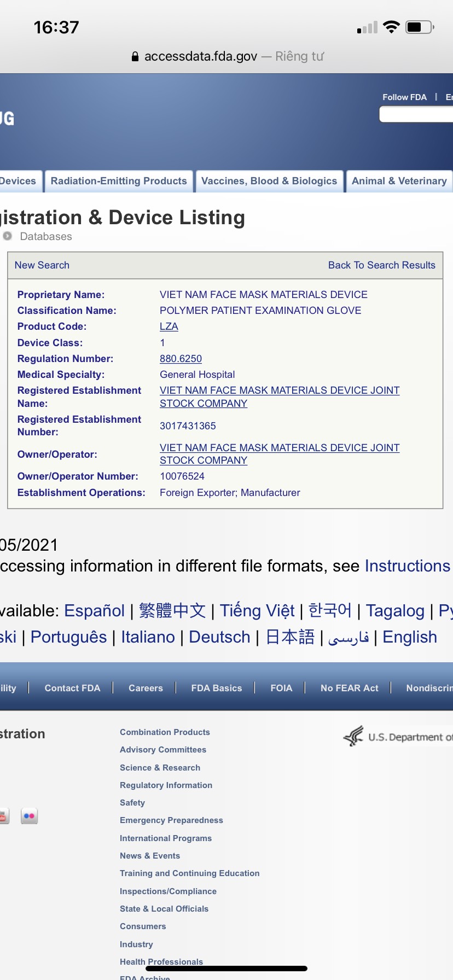Select 한국어 language link

point(330,611)
